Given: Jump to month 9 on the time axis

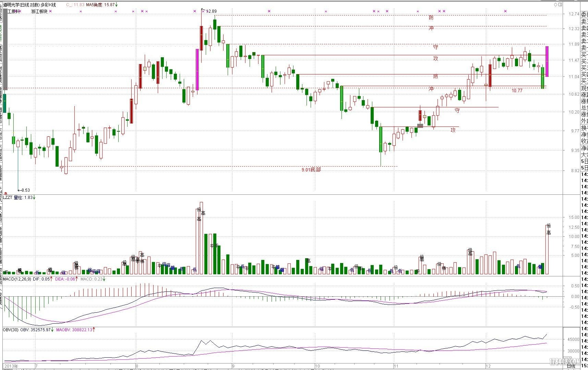Looking at the screenshot, I should click(x=233, y=367).
